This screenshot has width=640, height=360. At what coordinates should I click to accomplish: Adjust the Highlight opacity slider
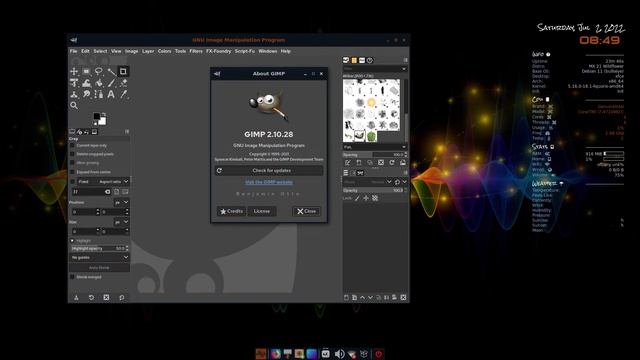tap(100, 248)
